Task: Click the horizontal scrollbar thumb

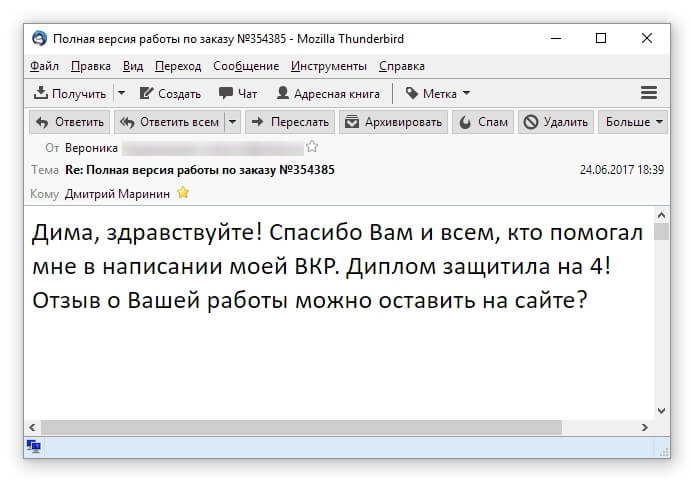Action: pos(301,427)
